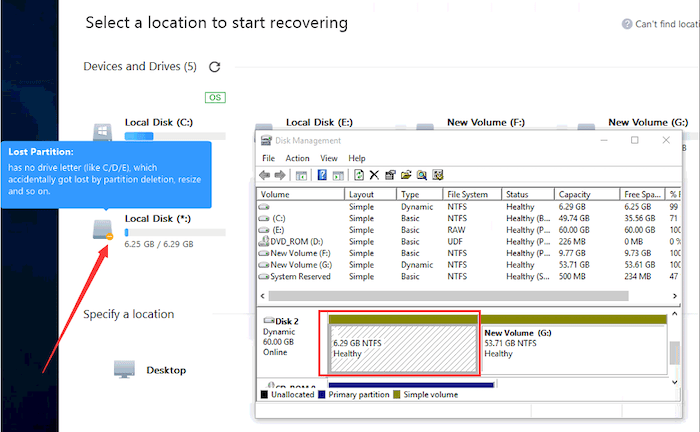
Task: Select the System Reserved volume row
Action: (x=300, y=276)
